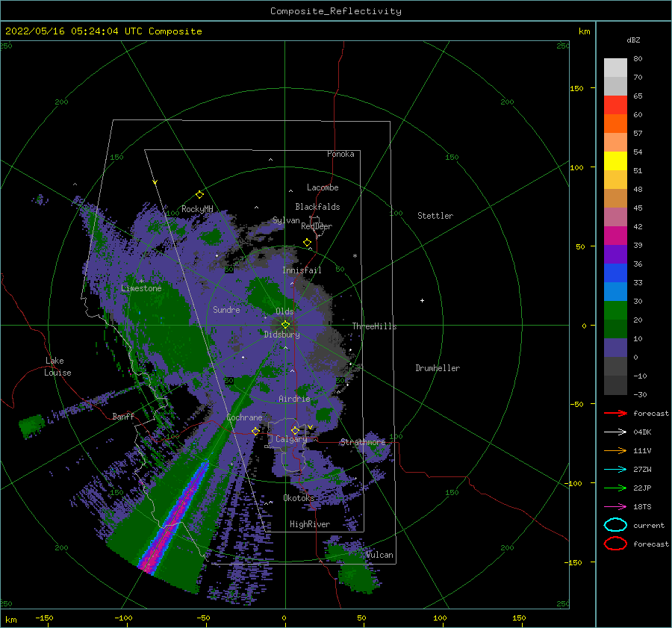This screenshot has height=628, width=672.
Task: Select the 54–51 dBZ yellow swatch
Action: point(615,161)
